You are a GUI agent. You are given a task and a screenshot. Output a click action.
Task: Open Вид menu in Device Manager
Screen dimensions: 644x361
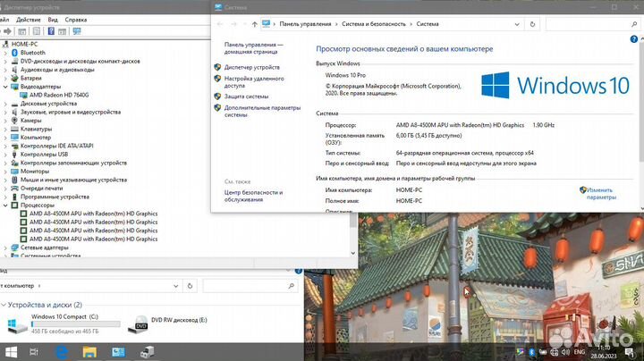(x=53, y=20)
